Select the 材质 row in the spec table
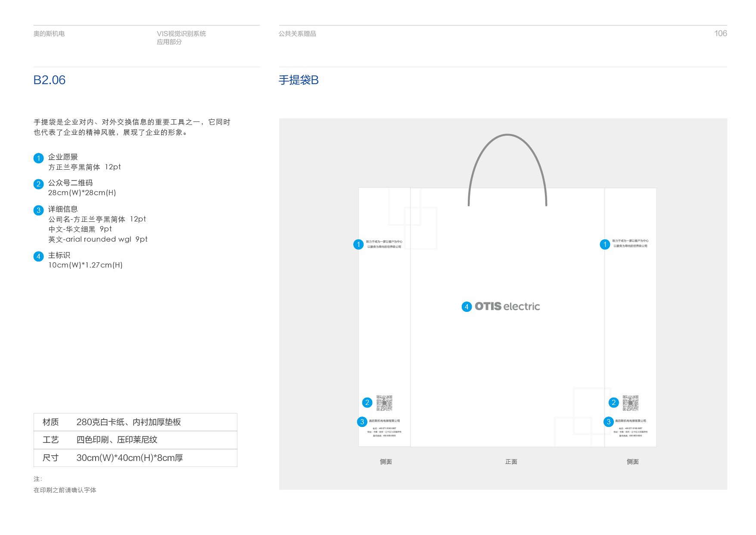The width and height of the screenshot is (756, 535). (x=135, y=422)
